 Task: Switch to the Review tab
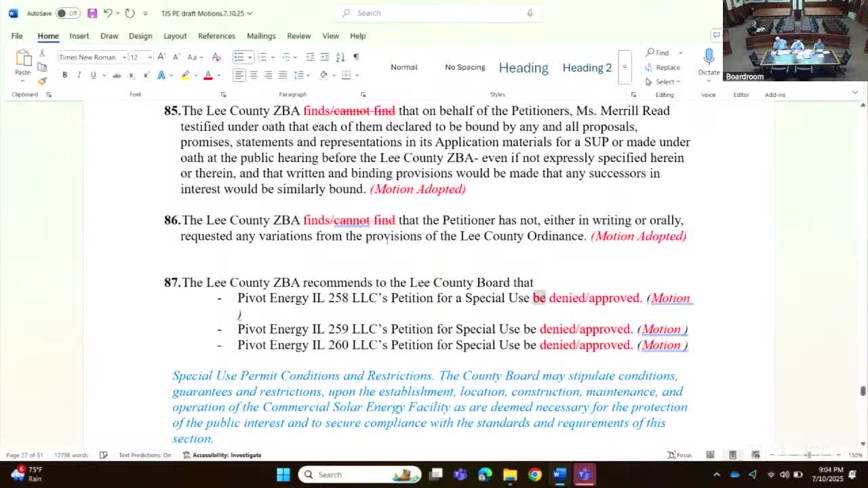[x=298, y=36]
